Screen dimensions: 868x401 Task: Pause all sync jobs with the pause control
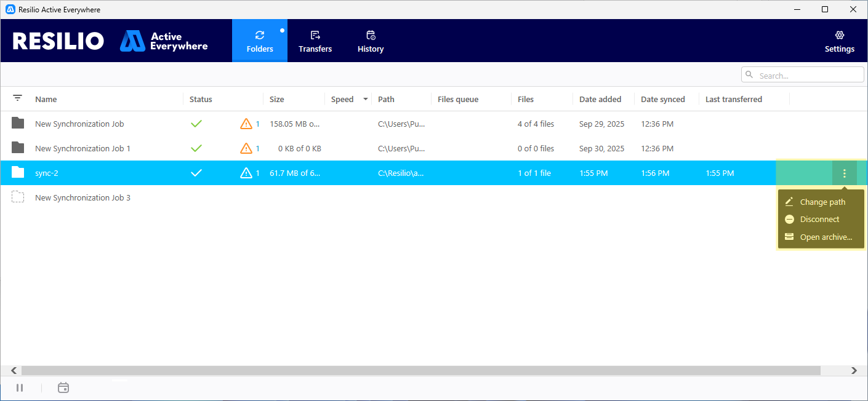point(19,387)
